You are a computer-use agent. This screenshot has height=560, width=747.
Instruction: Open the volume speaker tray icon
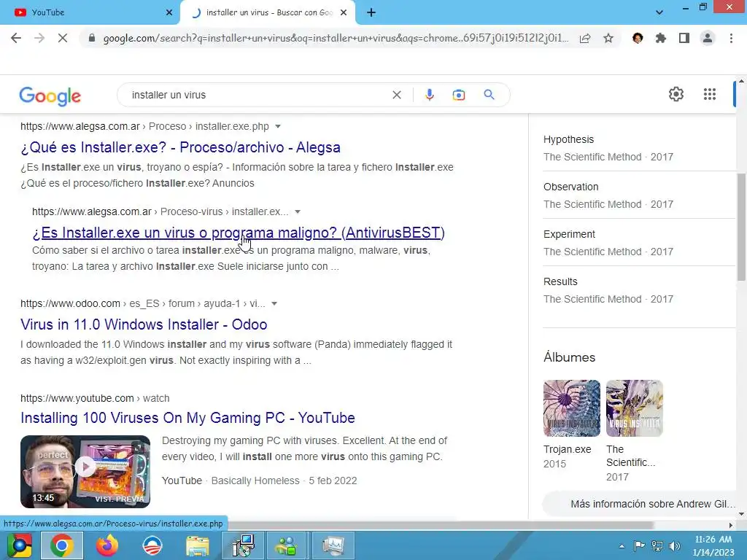pyautogui.click(x=675, y=546)
